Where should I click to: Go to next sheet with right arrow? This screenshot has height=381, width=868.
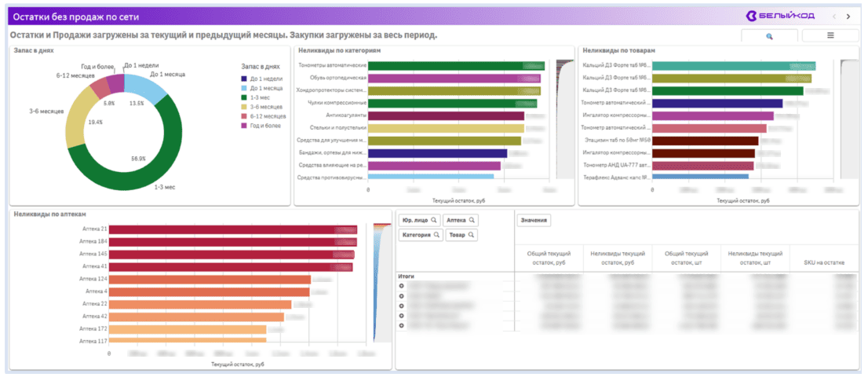coord(848,16)
